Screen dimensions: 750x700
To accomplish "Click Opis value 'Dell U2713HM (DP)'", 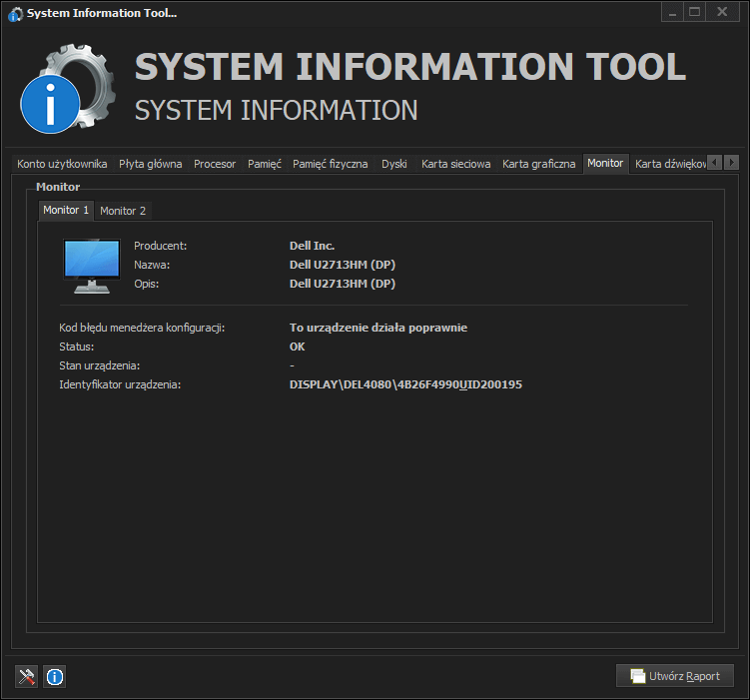I will 343,284.
